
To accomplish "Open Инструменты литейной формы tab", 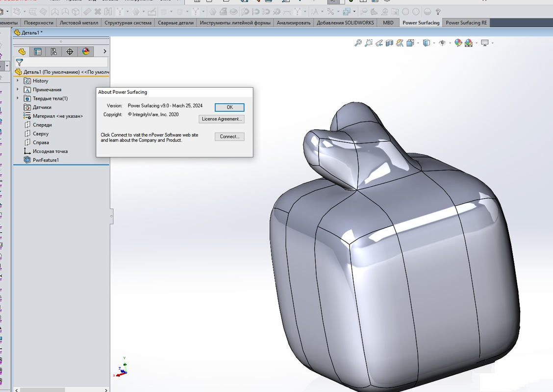I will (x=235, y=23).
